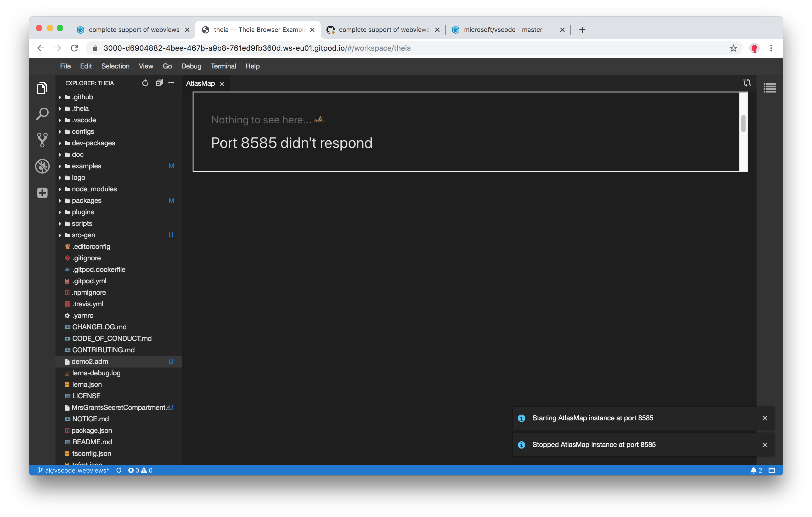Open the Source Control view
812x517 pixels.
coord(42,140)
